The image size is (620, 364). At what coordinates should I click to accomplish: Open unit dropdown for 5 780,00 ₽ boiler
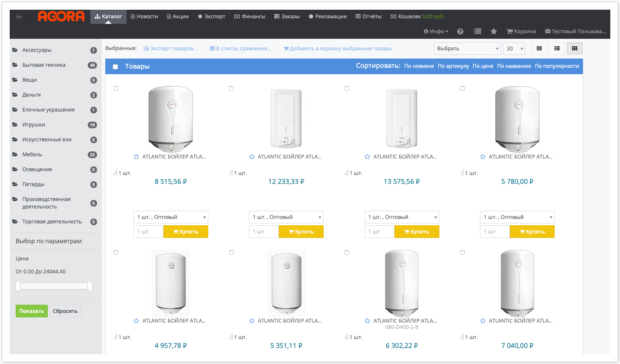coord(517,217)
